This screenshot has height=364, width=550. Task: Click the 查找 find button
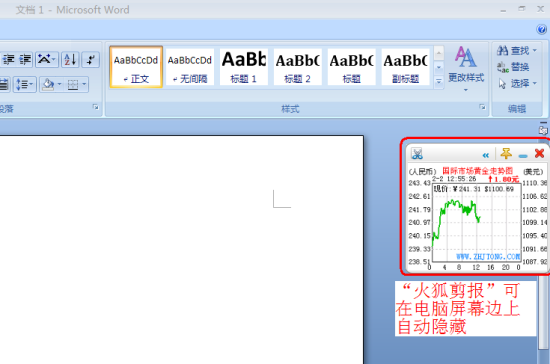(513, 50)
